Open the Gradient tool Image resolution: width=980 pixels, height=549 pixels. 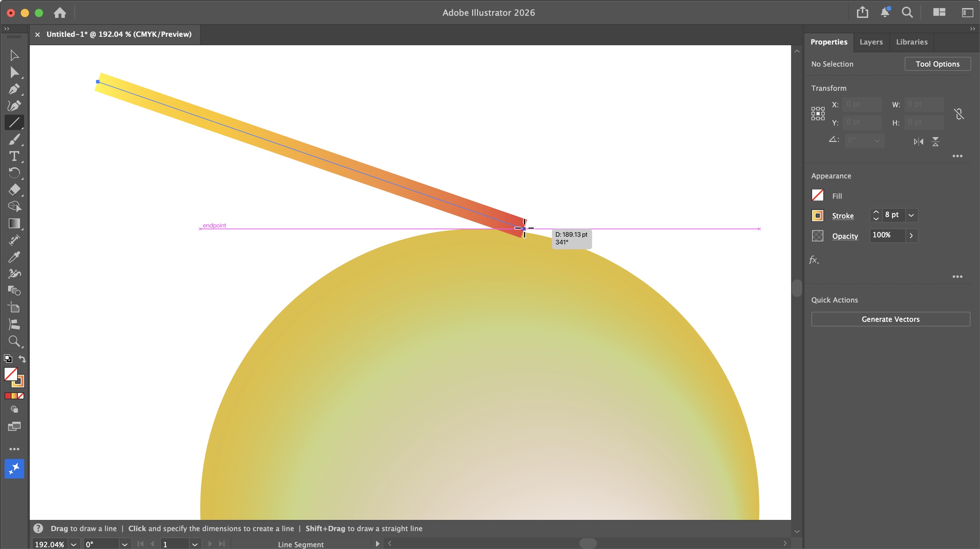click(14, 223)
